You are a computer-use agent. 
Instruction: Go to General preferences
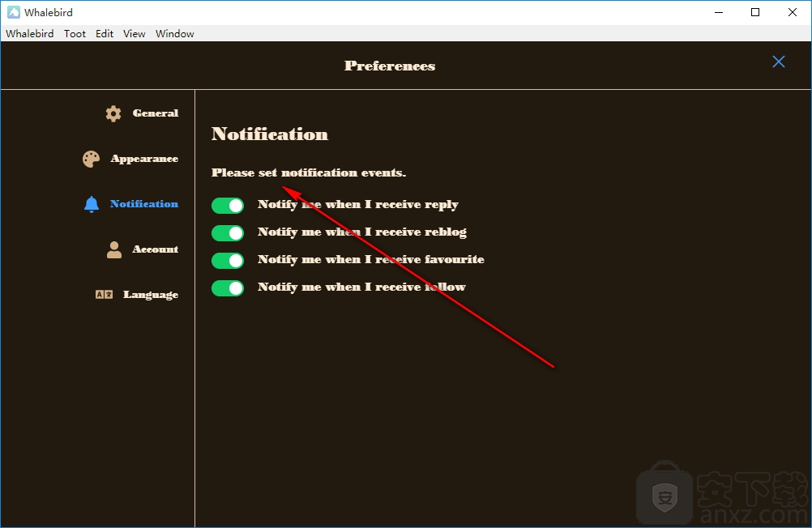156,113
